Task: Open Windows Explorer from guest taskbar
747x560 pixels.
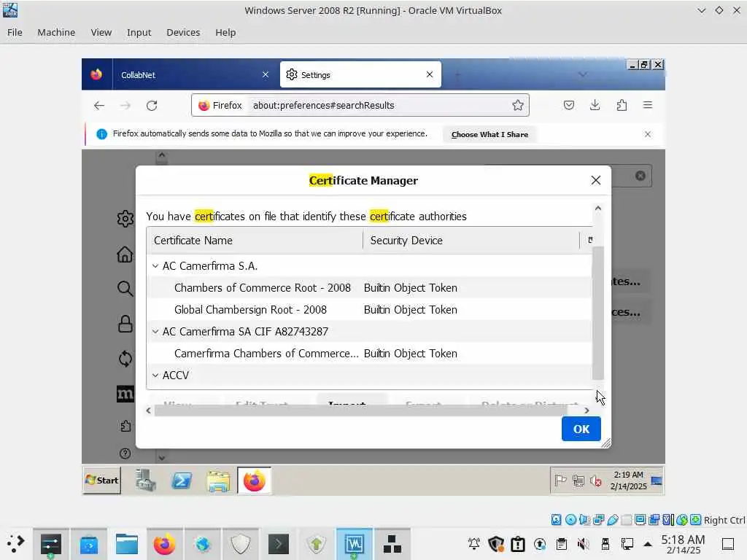Action: click(x=218, y=481)
